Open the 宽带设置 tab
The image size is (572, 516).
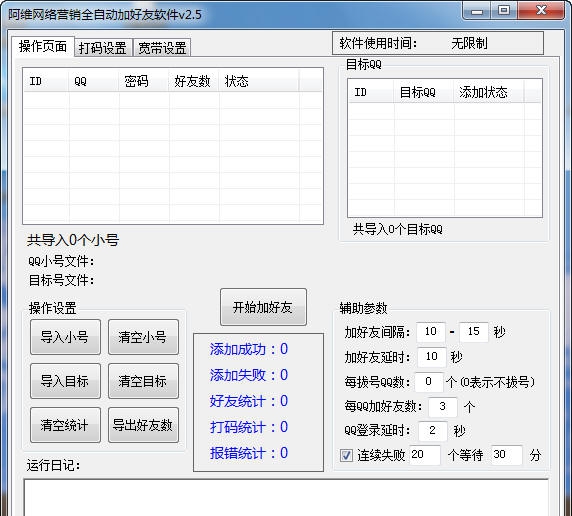162,48
